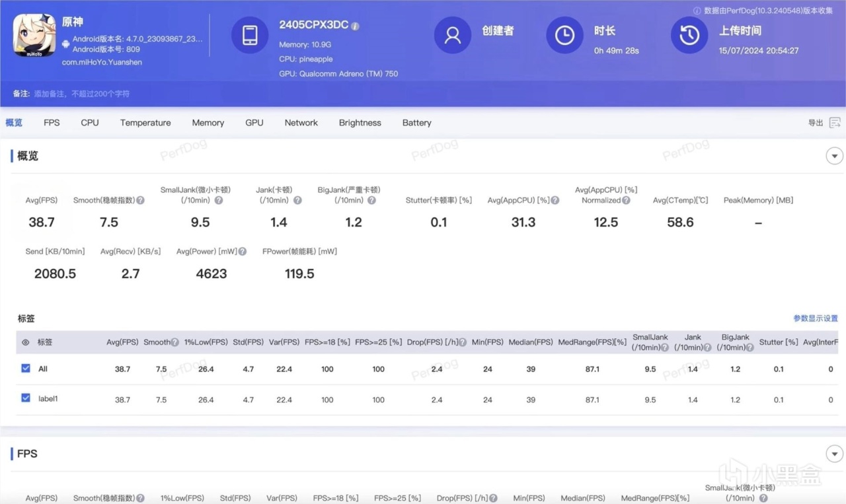
Task: Open help for Avg(Power) [mW] metric
Action: coord(243,252)
